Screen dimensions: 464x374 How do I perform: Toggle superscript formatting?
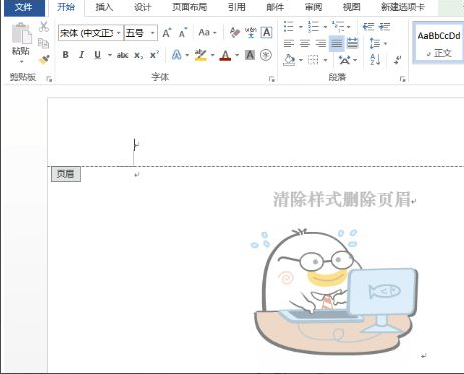[154, 55]
